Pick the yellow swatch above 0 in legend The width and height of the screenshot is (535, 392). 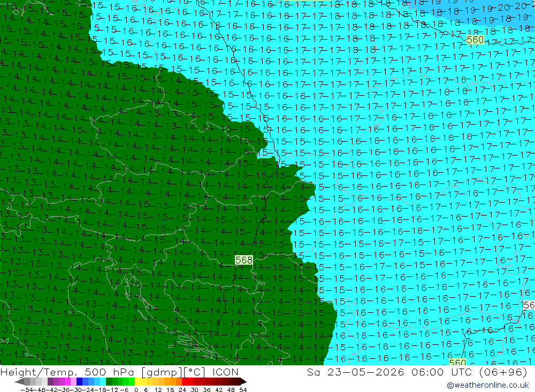pyautogui.click(x=137, y=382)
